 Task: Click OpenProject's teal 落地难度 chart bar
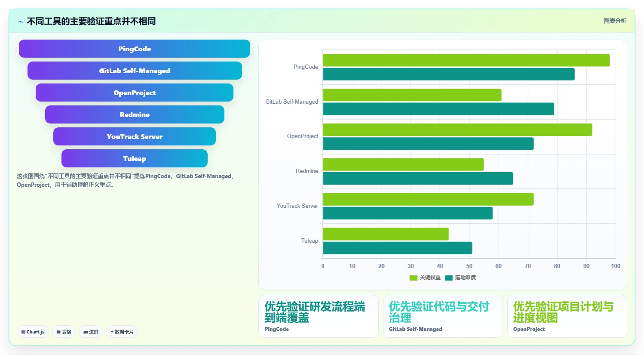pyautogui.click(x=428, y=144)
